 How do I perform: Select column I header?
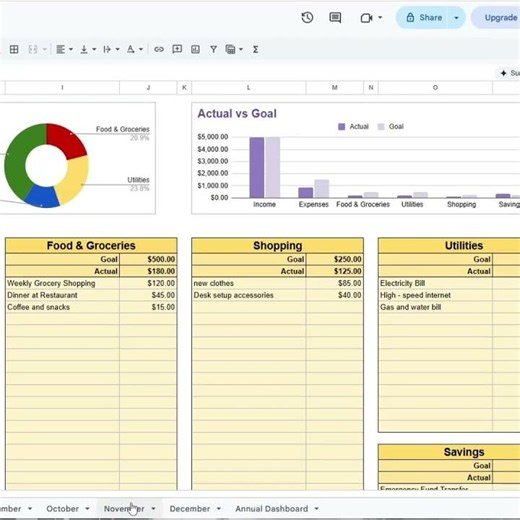62,88
